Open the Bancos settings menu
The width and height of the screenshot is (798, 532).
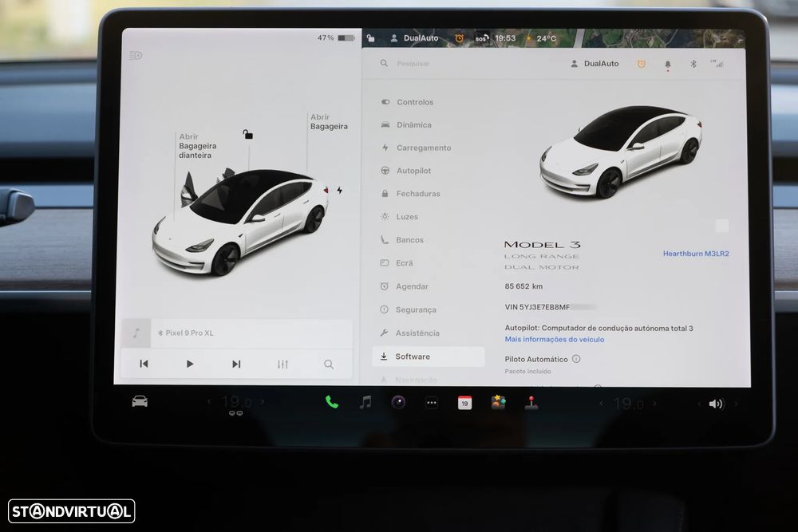402,240
